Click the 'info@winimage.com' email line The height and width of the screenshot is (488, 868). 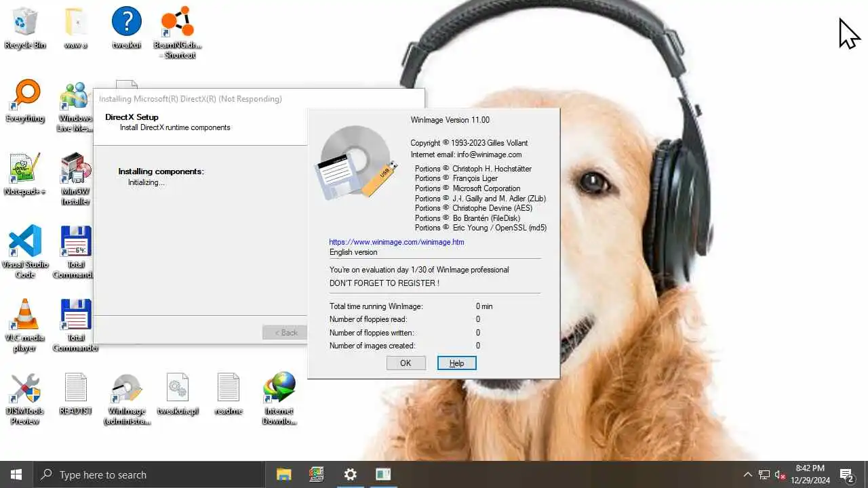point(466,155)
